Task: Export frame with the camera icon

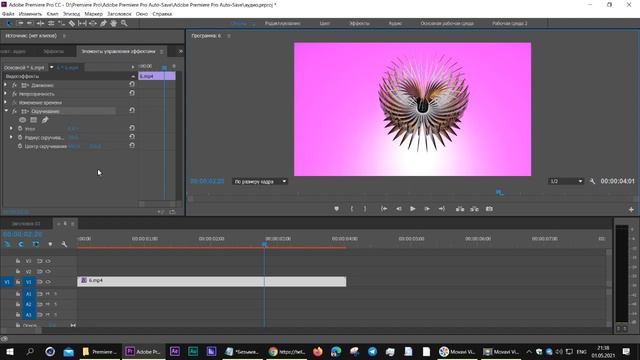Action: pyautogui.click(x=489, y=209)
